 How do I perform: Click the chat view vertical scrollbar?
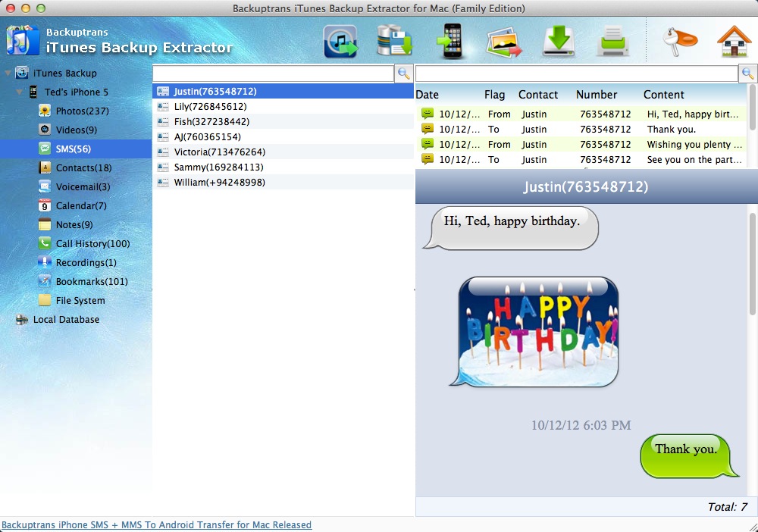(x=752, y=263)
